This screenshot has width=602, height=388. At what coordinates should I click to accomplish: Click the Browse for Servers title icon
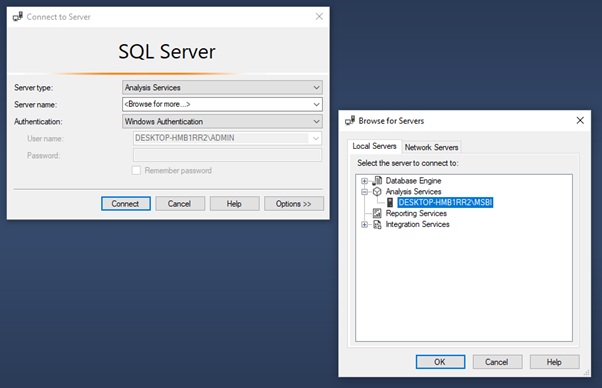[350, 121]
